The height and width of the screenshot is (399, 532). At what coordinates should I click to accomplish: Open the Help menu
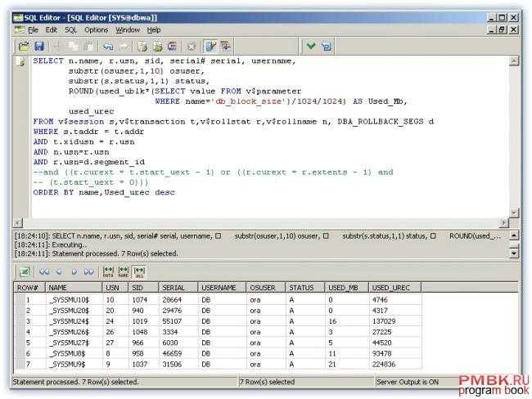(154, 30)
